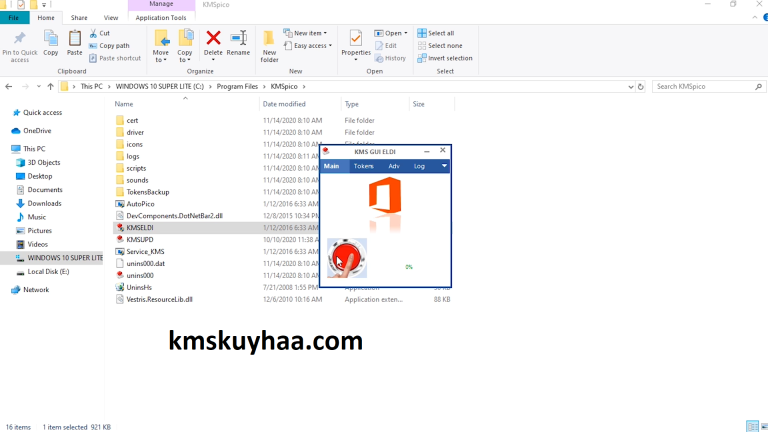Open the File tab
The height and width of the screenshot is (432, 768).
point(14,18)
